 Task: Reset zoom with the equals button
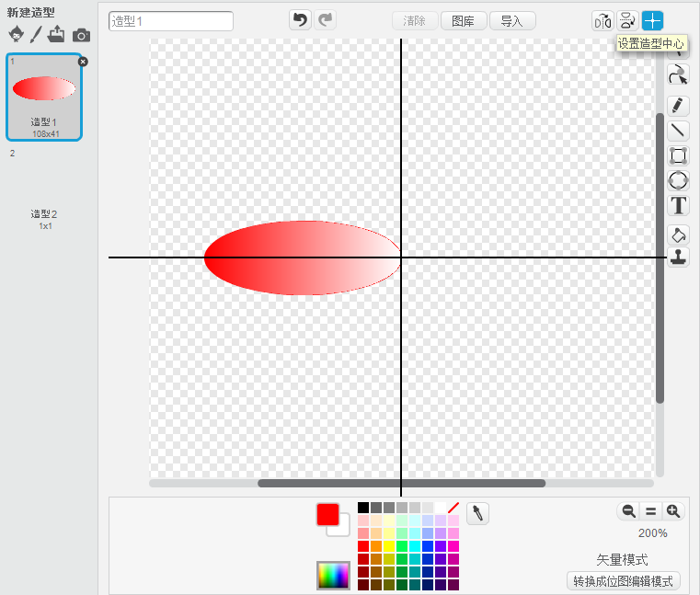651,511
